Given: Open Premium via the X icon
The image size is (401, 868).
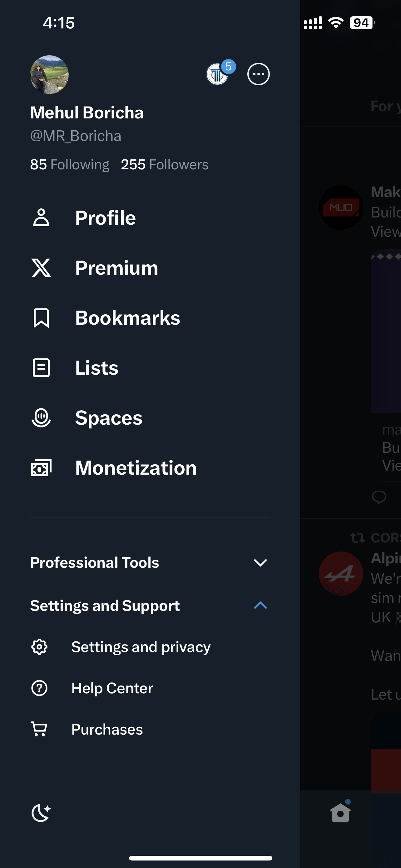Looking at the screenshot, I should click(x=41, y=267).
